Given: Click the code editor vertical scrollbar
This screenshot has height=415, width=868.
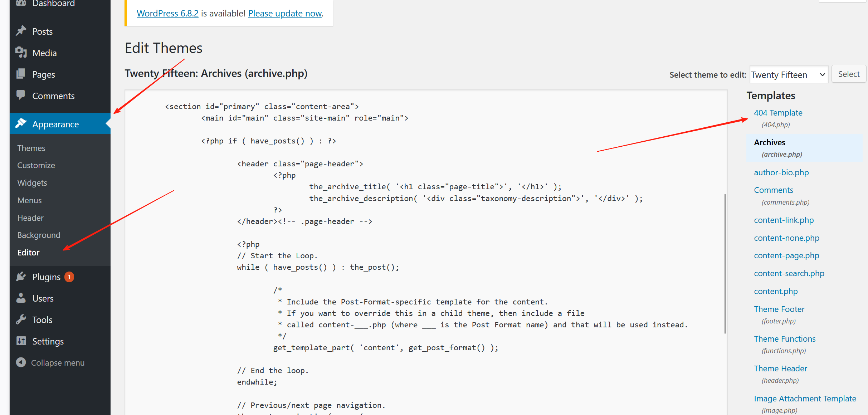Looking at the screenshot, I should 725,264.
